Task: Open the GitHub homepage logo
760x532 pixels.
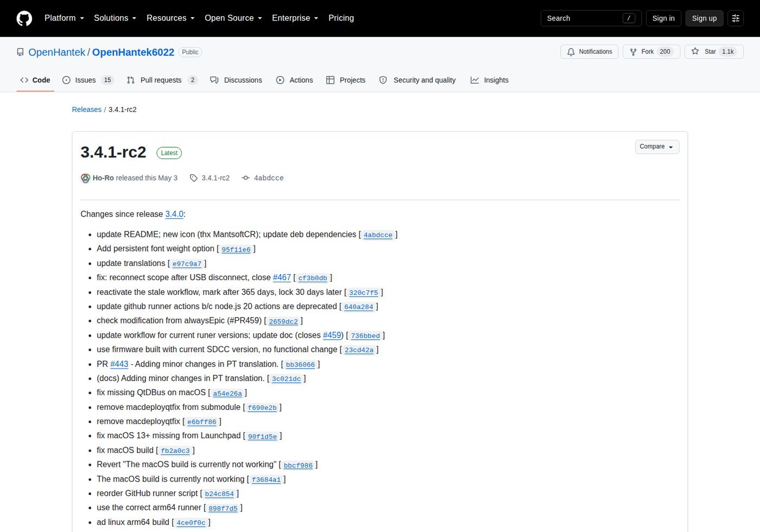Action: tap(24, 18)
